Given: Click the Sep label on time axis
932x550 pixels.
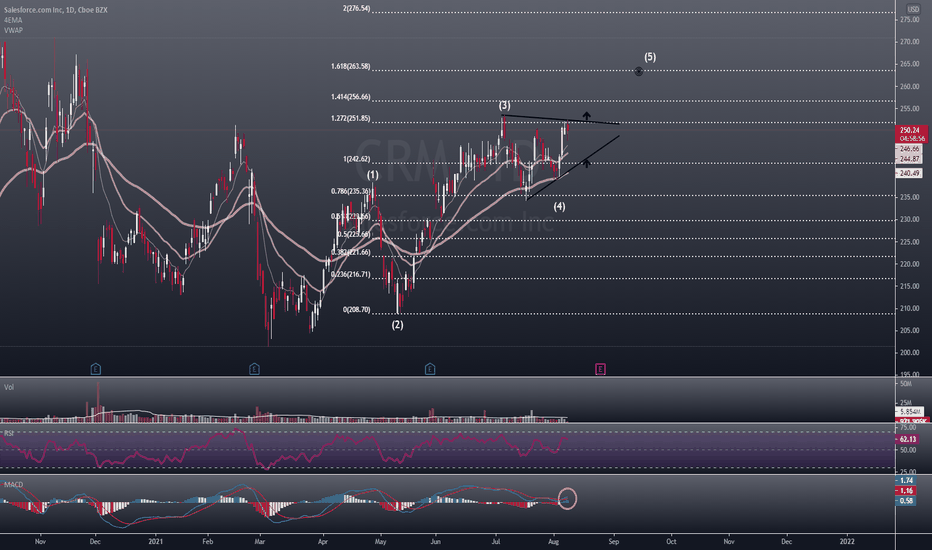Looking at the screenshot, I should click(x=613, y=541).
